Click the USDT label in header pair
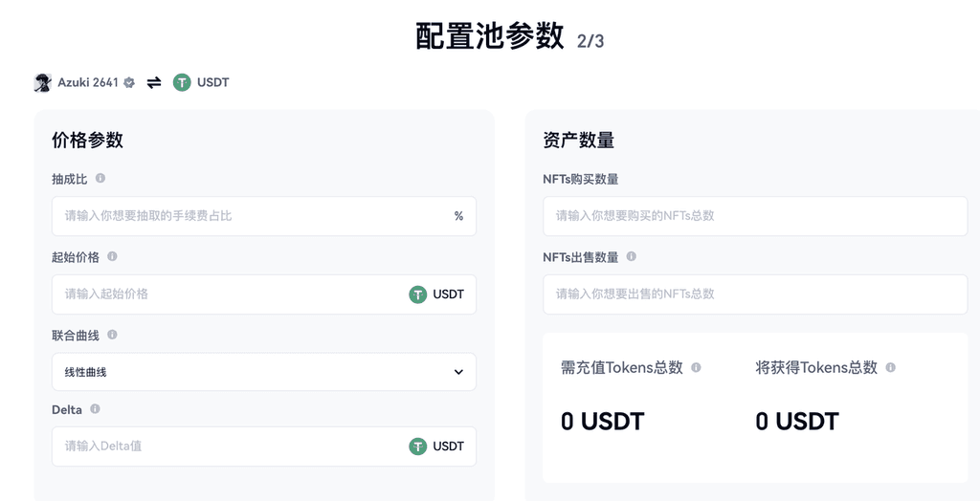Screen dimensions: 980x501 click(212, 82)
